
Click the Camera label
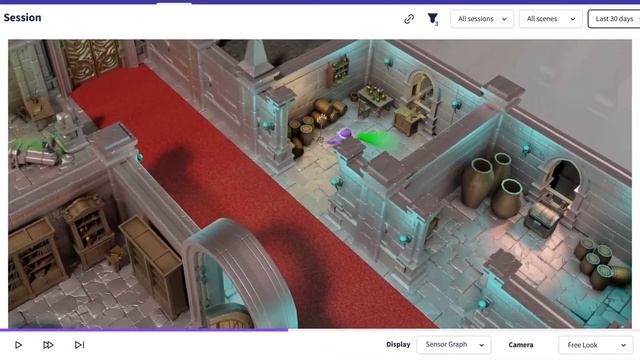(521, 345)
